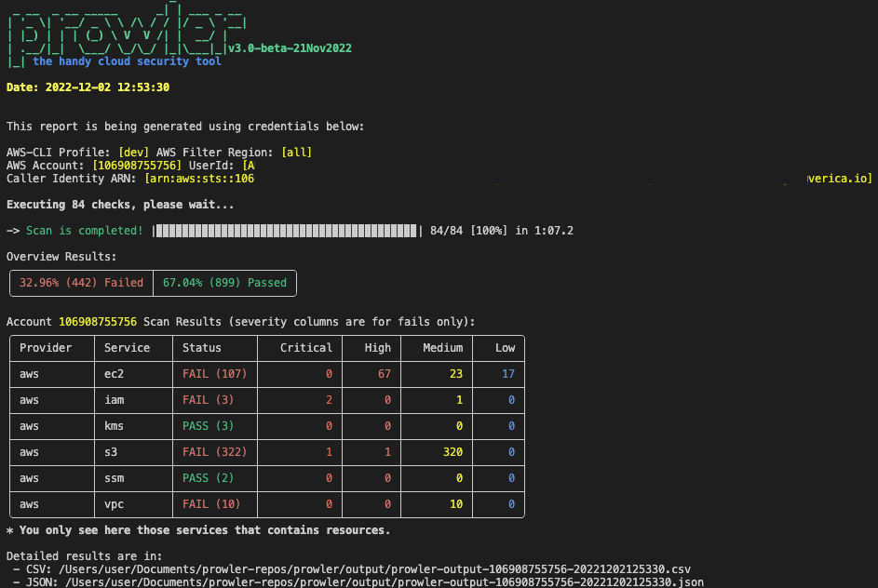Select the scan date timestamp line

(x=88, y=87)
